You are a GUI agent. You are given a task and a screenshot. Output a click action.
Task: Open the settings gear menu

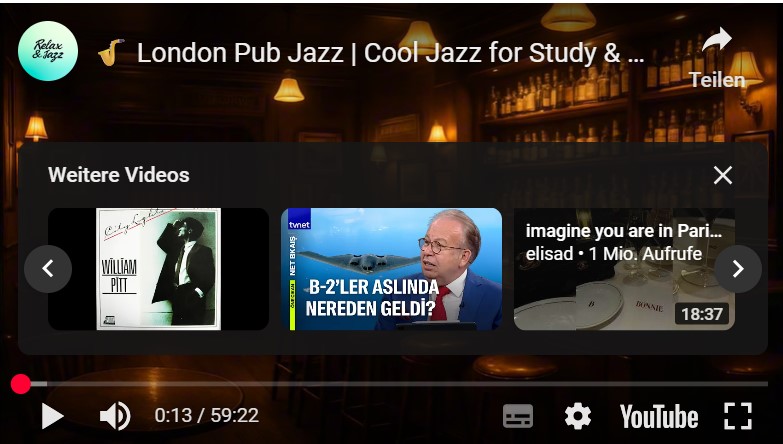pyautogui.click(x=578, y=416)
